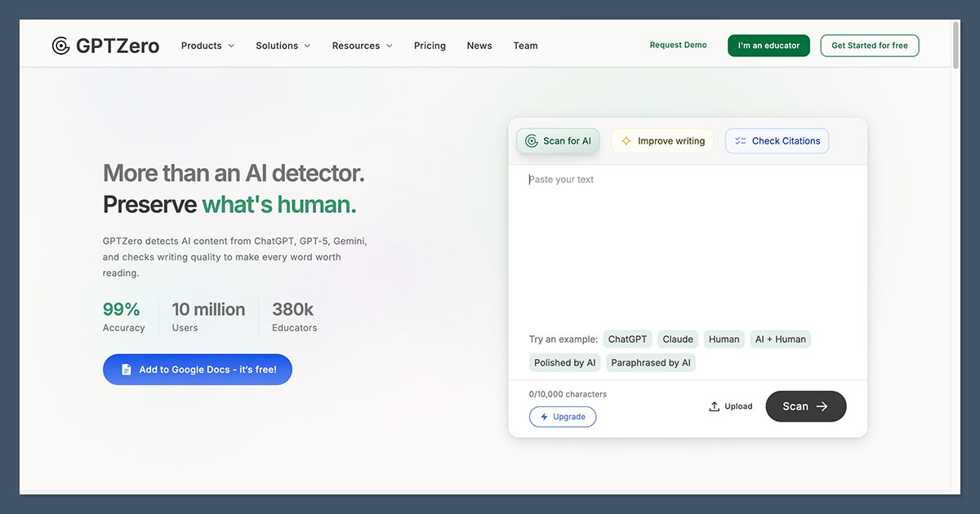
Task: Select the Human example chip
Action: click(x=724, y=339)
